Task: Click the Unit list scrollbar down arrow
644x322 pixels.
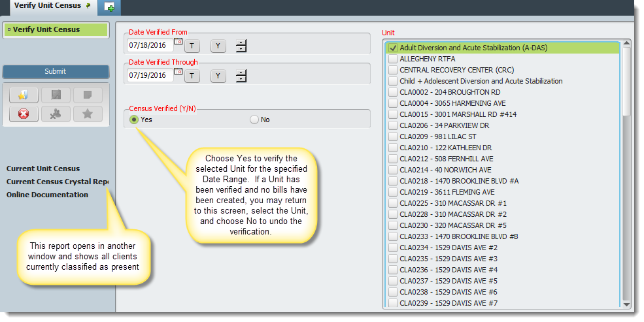Action: pos(626,304)
